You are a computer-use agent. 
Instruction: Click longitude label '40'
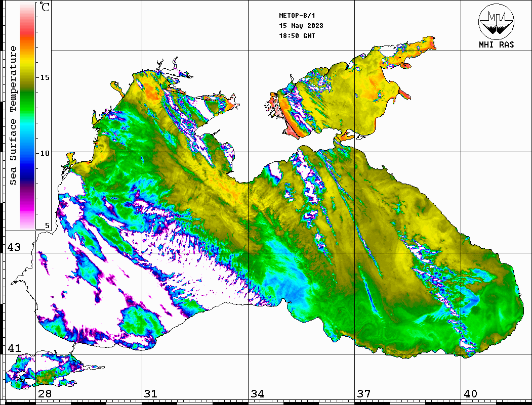(470, 393)
